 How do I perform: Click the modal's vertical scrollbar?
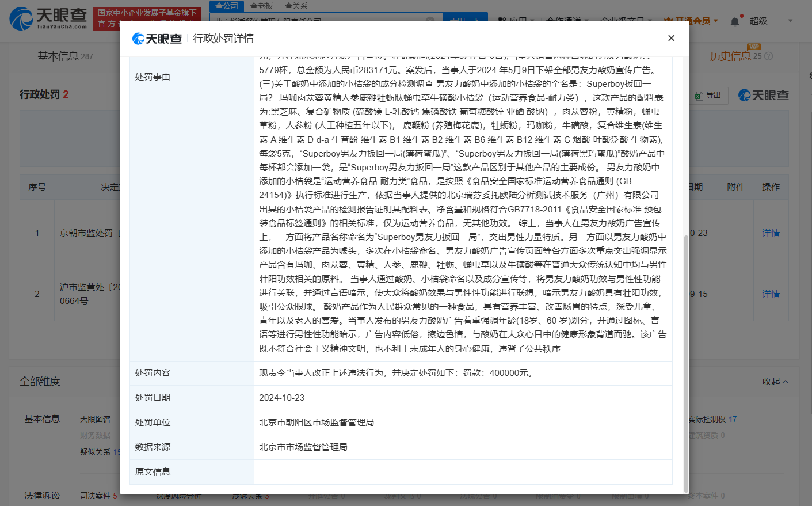pyautogui.click(x=685, y=363)
